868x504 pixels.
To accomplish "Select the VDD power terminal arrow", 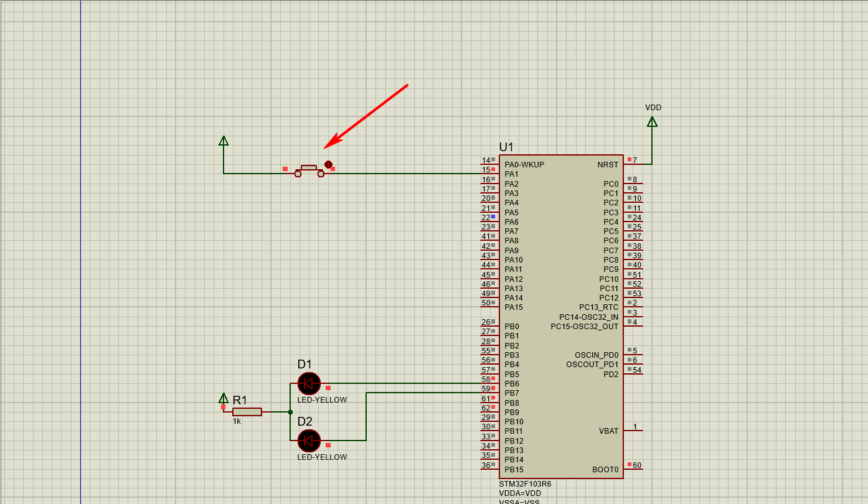I will [652, 122].
